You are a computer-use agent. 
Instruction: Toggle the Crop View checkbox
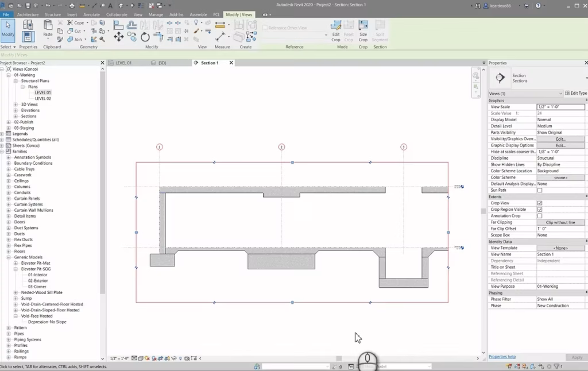coord(539,203)
